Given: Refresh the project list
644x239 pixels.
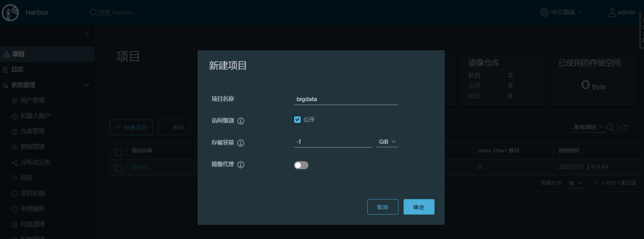Looking at the screenshot, I should pos(624,127).
